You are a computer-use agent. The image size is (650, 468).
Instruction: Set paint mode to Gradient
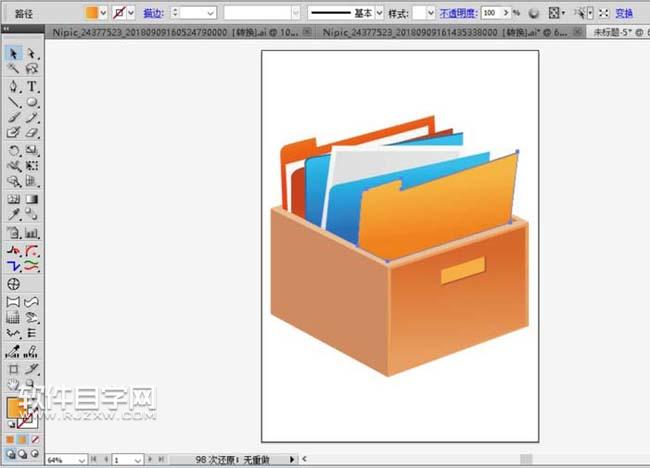(x=22, y=439)
